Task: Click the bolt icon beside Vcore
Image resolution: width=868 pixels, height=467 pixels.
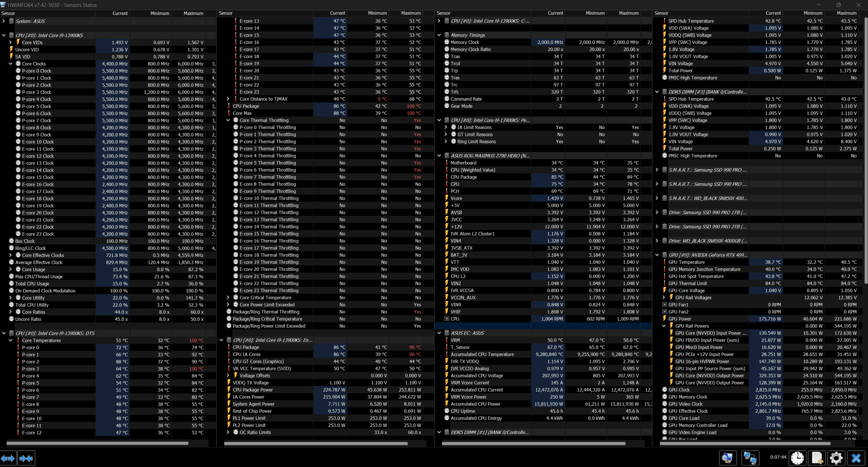Action: coord(447,198)
